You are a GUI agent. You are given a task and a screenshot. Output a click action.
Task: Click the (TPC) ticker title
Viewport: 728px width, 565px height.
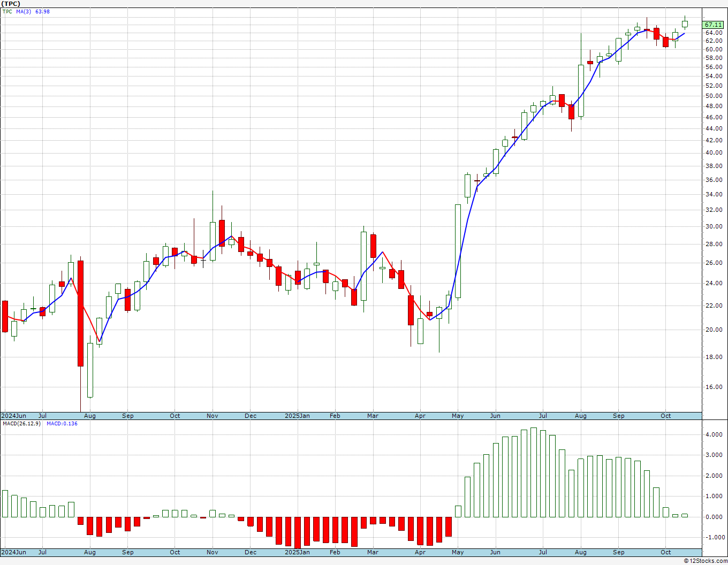point(11,4)
